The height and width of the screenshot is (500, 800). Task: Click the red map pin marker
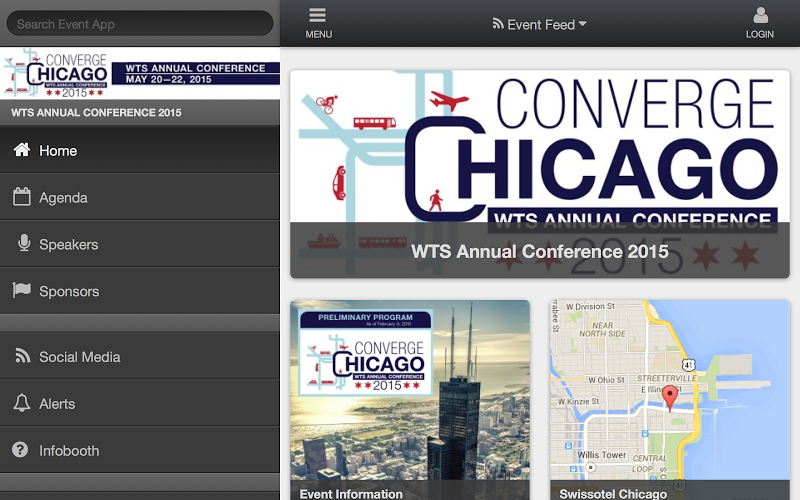coord(670,397)
